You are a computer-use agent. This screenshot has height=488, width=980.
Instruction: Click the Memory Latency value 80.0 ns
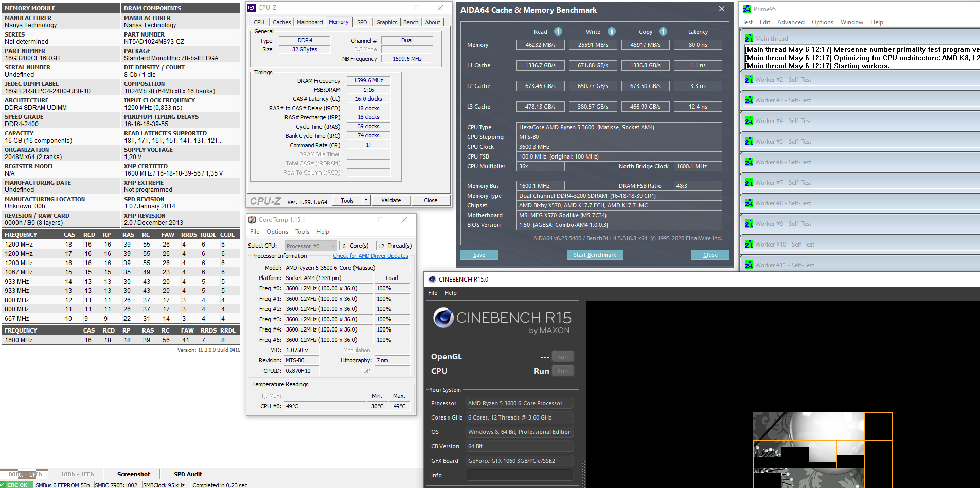point(698,45)
